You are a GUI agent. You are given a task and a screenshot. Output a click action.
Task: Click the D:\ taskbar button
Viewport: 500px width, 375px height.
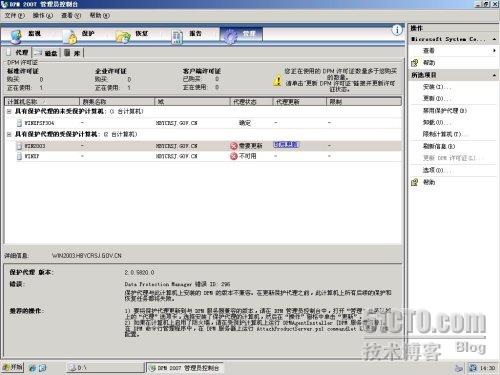click(x=104, y=367)
